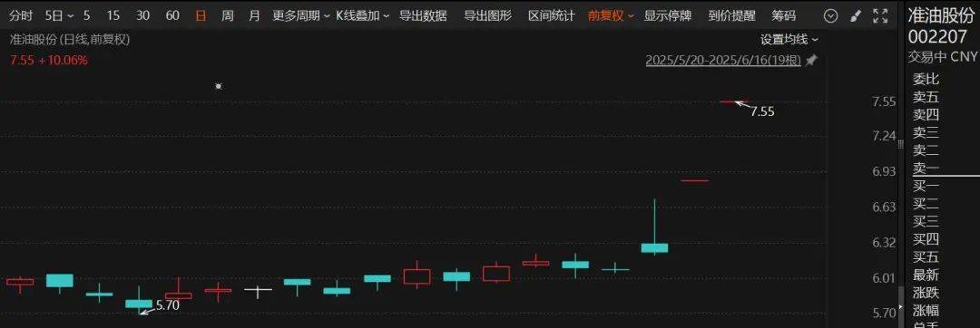Open 到价提醒 price alert
This screenshot has height=328, width=980.
[x=731, y=16]
